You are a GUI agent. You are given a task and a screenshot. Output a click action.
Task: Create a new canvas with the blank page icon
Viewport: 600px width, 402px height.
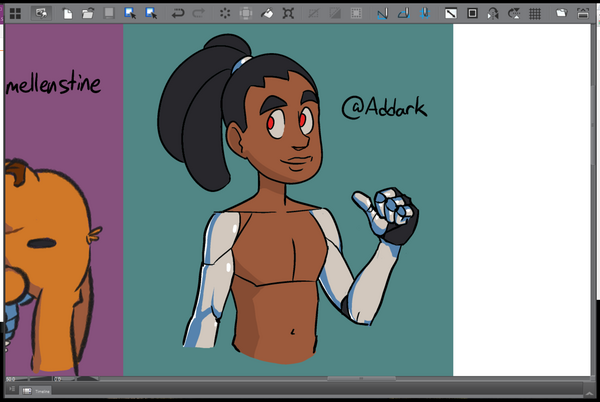point(68,14)
